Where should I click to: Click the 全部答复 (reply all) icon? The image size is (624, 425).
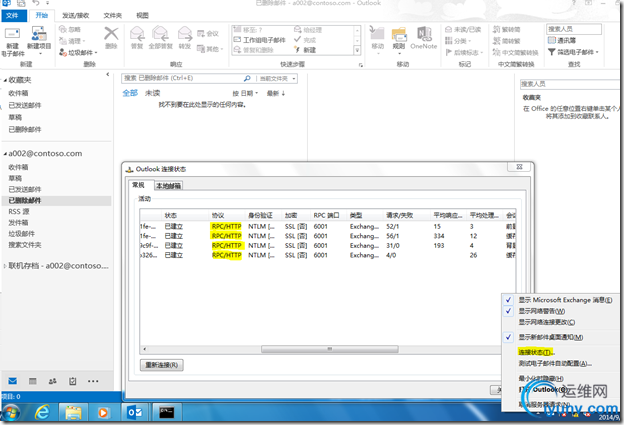pos(160,34)
